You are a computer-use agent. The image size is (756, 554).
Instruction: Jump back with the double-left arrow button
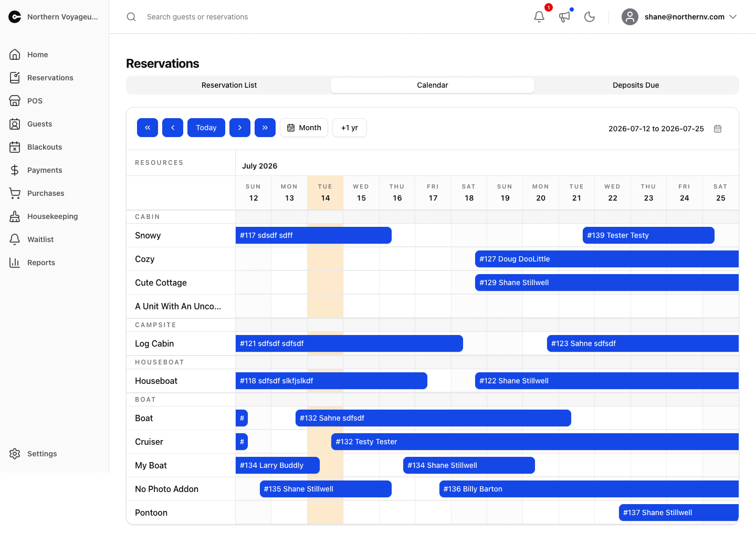click(x=148, y=128)
